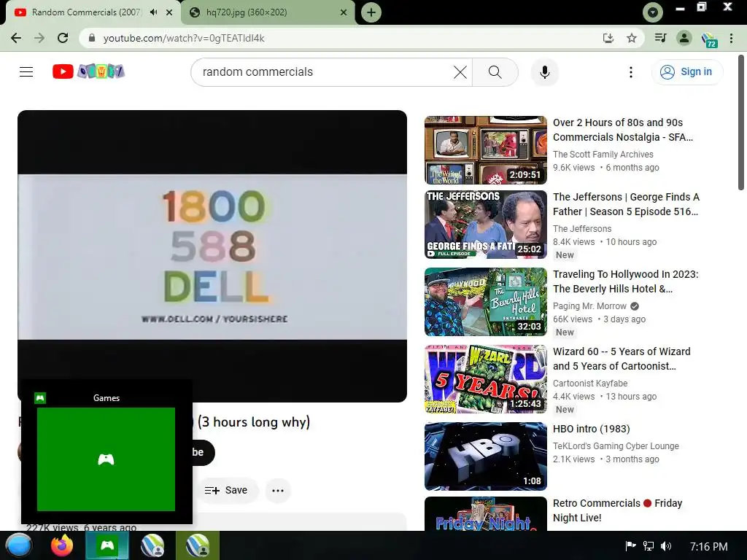Click the address bar URL
This screenshot has width=747, height=560.
(x=184, y=38)
